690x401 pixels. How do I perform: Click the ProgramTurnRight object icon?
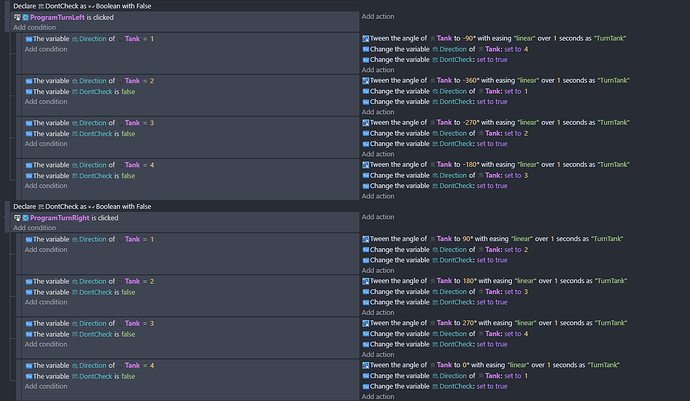point(26,217)
